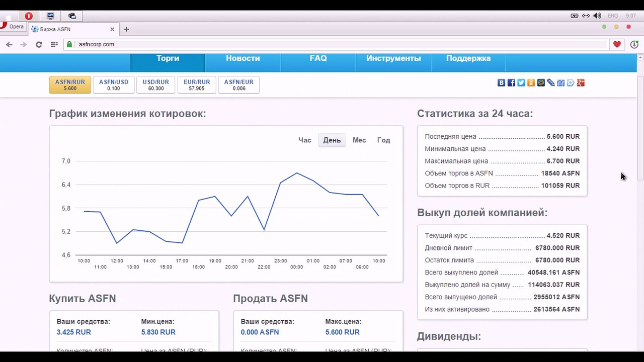Viewport: 644px width, 362px height.
Task: Select the USD/RUR currency pair
Action: point(156,85)
